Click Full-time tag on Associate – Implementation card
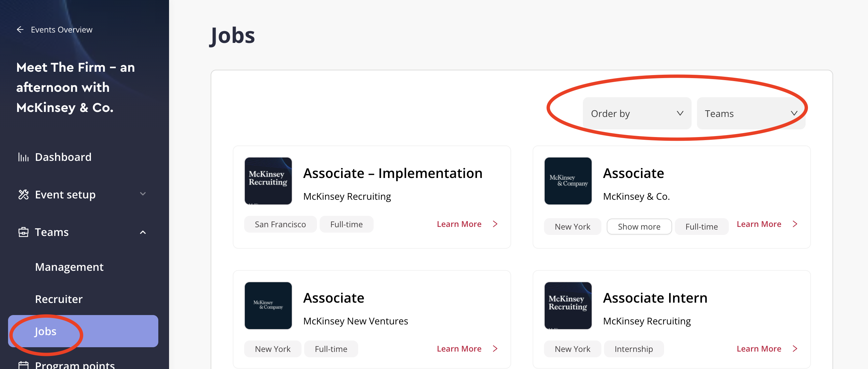868x369 pixels. [346, 224]
